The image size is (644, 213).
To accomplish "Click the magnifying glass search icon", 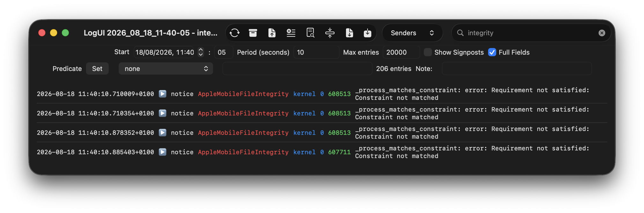I will tap(460, 33).
